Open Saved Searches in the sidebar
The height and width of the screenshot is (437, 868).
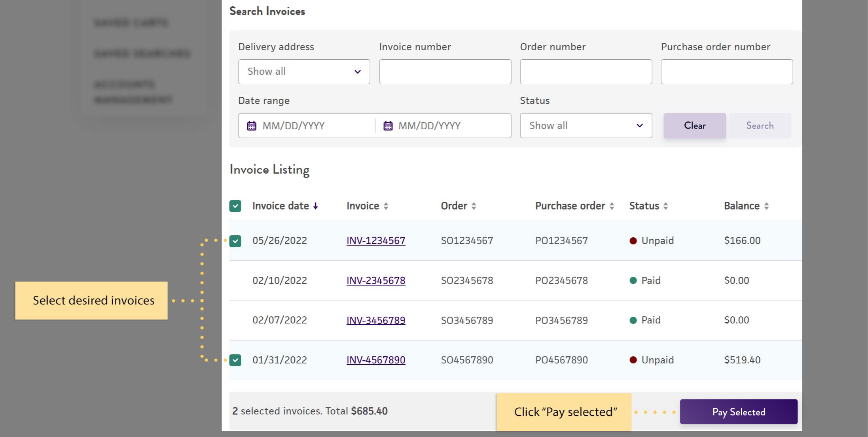142,53
